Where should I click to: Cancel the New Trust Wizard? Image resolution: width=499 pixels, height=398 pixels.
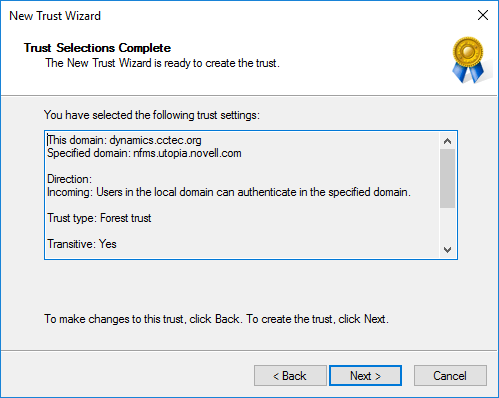coord(450,376)
